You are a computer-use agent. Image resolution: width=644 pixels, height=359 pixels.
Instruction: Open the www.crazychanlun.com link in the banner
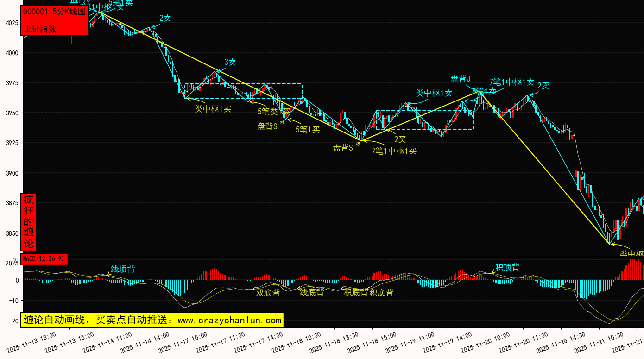tap(229, 320)
